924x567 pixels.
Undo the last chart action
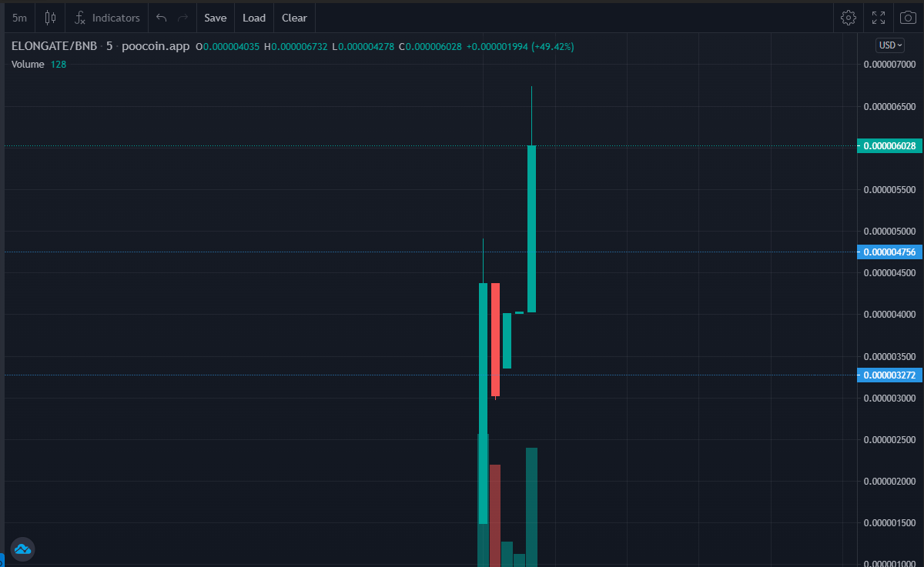coord(161,18)
